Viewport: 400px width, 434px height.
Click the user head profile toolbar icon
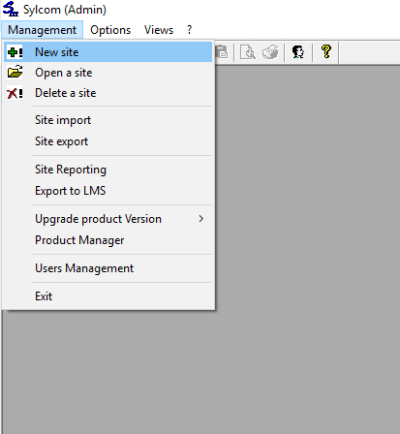click(298, 52)
